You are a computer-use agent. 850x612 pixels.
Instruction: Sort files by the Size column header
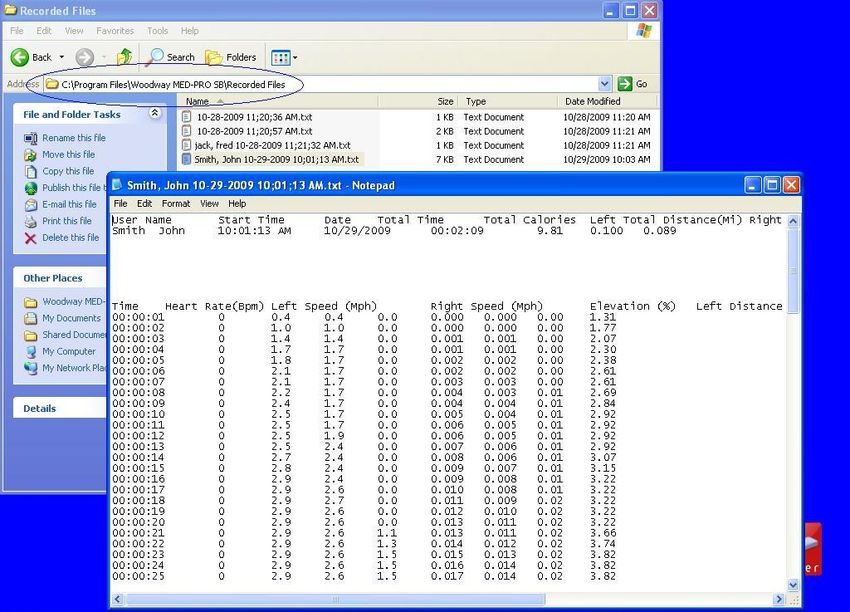[x=418, y=101]
